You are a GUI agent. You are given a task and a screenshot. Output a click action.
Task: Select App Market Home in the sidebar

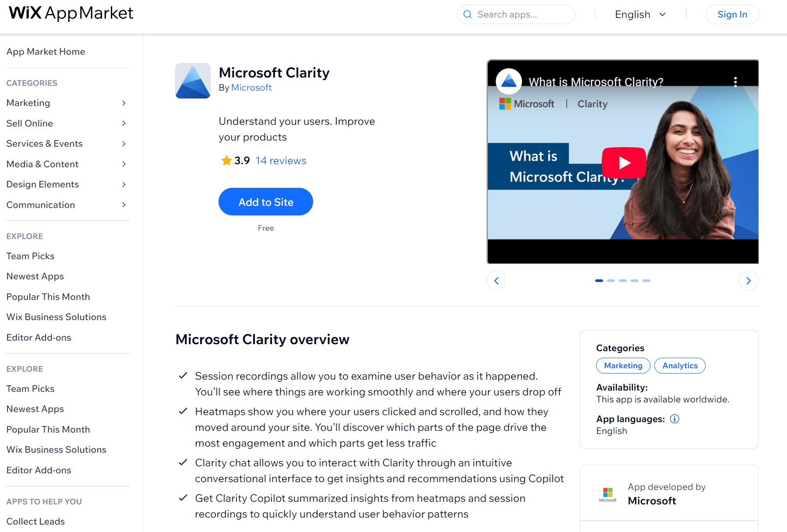46,52
